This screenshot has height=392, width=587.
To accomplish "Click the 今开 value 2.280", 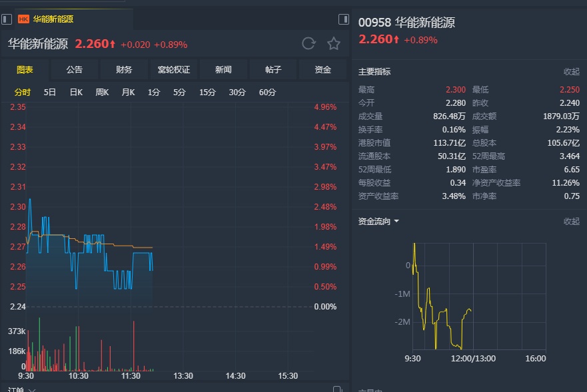I will tap(456, 103).
